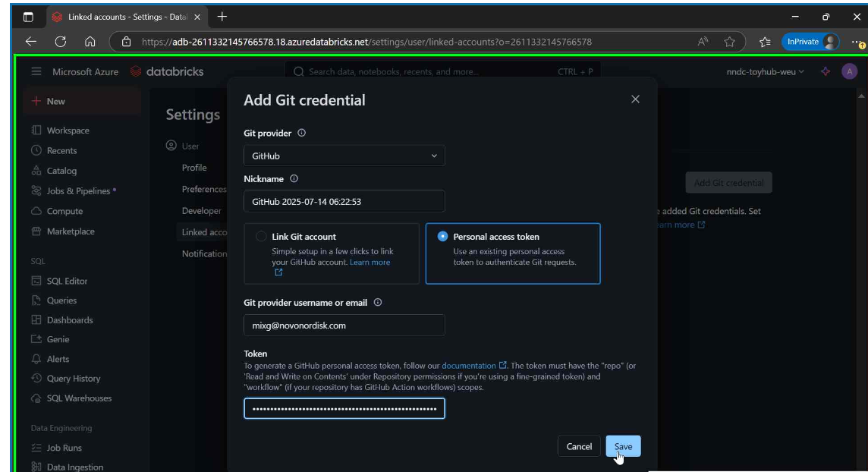Click the New button in the sidebar
Viewport: 868px width, 472px height.
click(81, 101)
